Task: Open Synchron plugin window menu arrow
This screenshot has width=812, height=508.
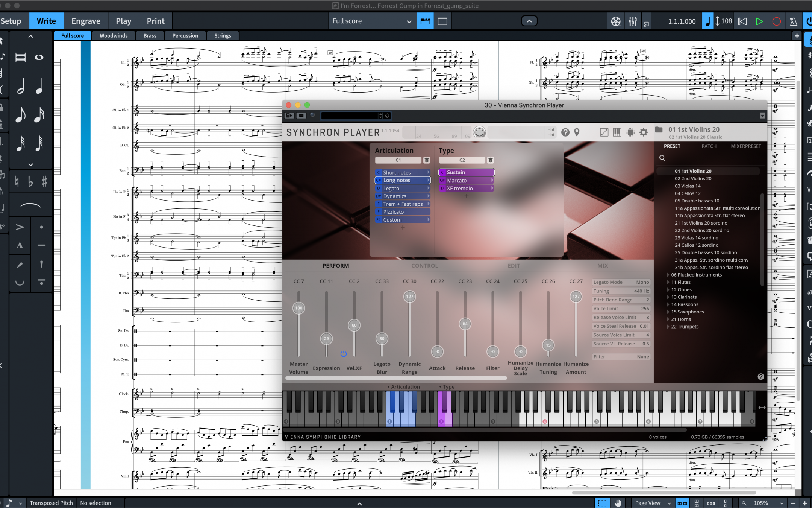Action: pyautogui.click(x=762, y=116)
